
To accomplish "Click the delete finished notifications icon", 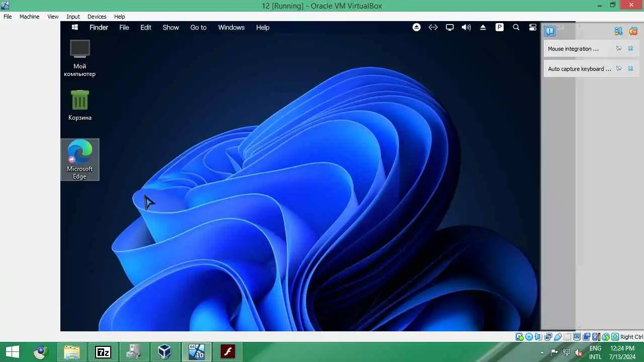I will (633, 31).
